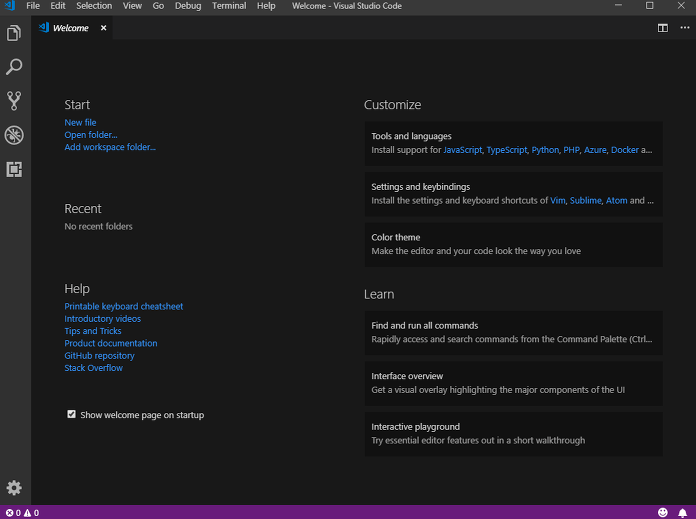Open the Explorer view in activity bar
Screen dimensions: 696x519
[14, 33]
